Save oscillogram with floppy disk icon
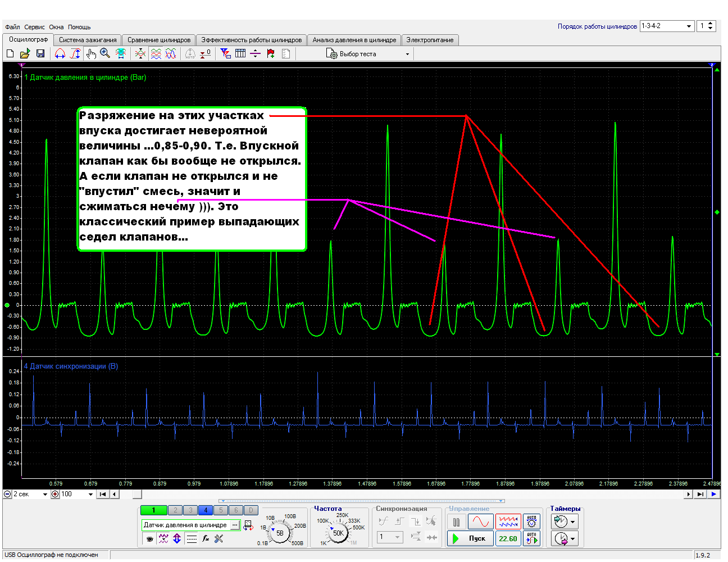728x562 pixels. click(40, 53)
